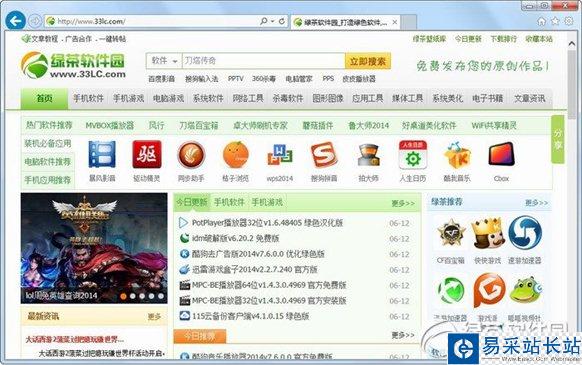
Task: Open the idm破解版v6.20.2 link
Action: (x=235, y=238)
